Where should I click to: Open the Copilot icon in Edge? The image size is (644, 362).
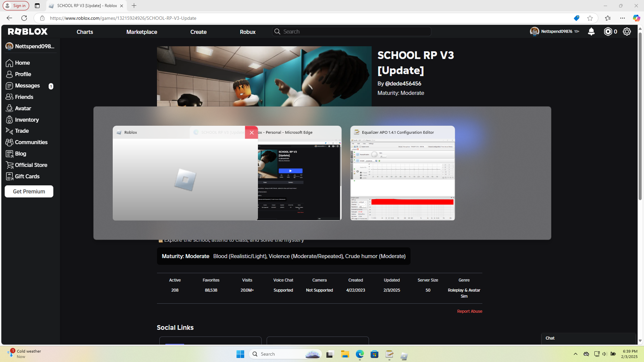(636, 18)
